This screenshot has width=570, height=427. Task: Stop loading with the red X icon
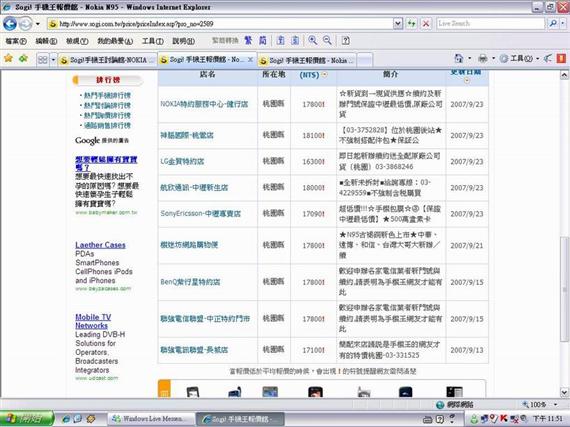(426, 24)
